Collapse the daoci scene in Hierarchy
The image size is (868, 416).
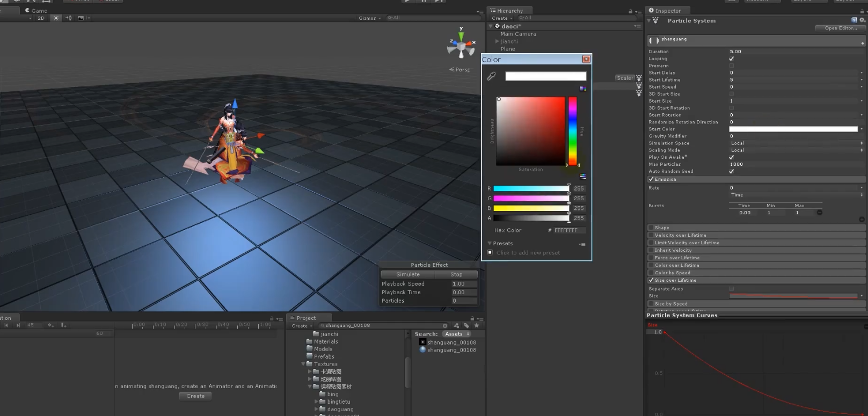click(491, 26)
